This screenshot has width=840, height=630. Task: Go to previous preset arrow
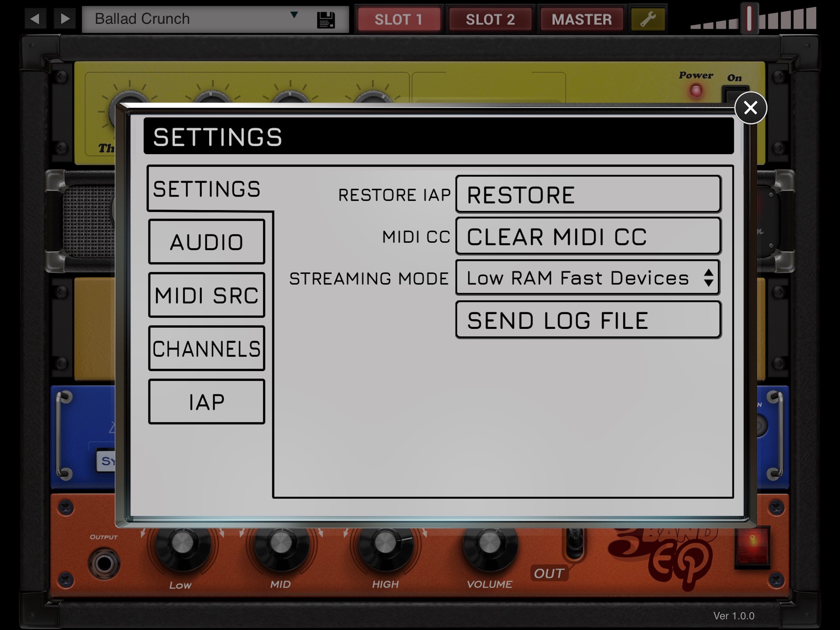coord(35,19)
